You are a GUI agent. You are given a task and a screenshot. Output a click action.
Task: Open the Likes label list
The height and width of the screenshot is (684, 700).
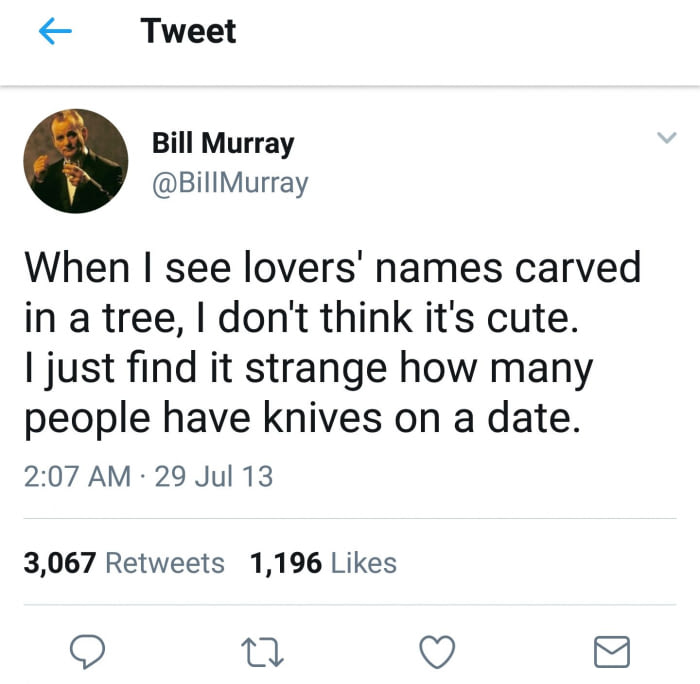point(363,563)
